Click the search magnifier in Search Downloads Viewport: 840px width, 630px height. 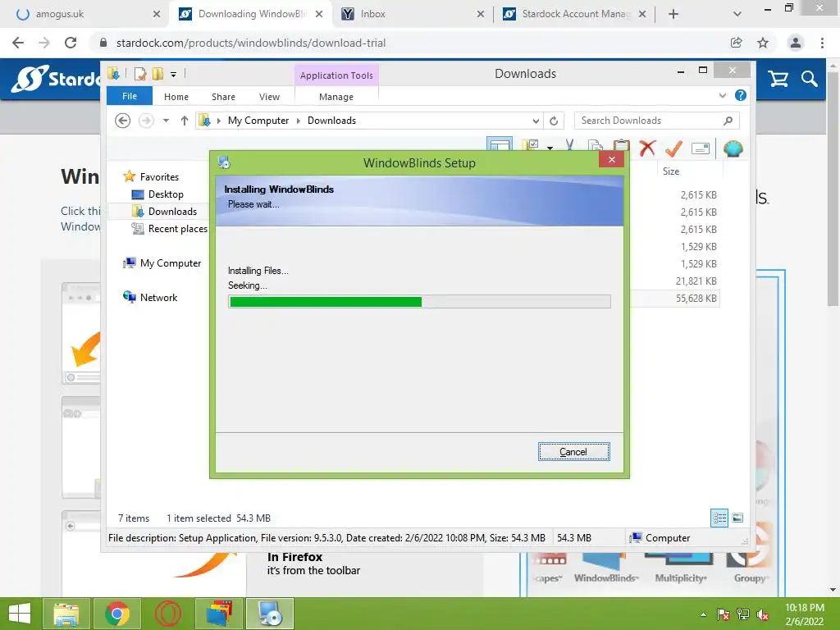pos(728,121)
